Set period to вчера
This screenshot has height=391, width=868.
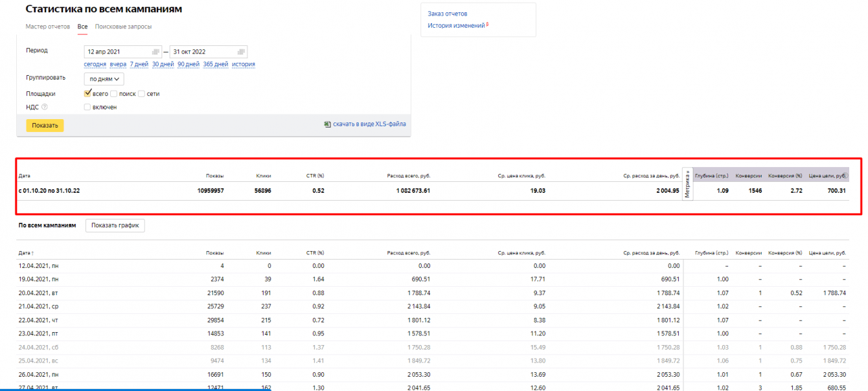(x=118, y=64)
